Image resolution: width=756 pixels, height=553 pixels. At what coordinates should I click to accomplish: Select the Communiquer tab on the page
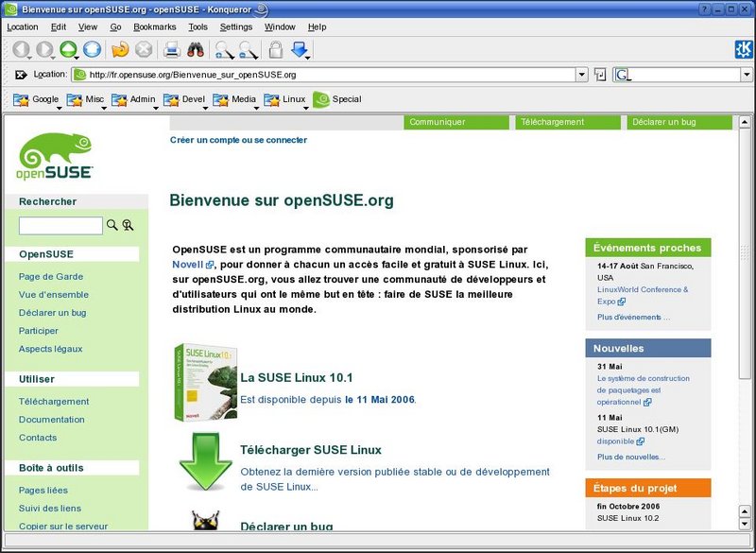[456, 123]
